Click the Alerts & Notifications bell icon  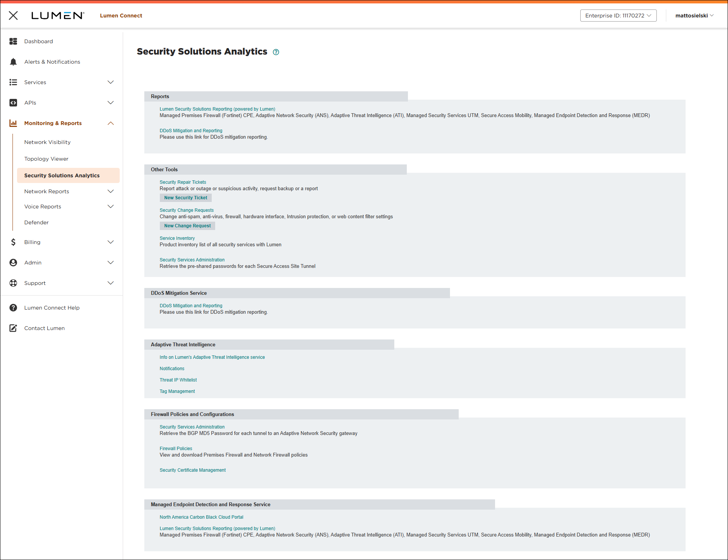[x=13, y=61]
